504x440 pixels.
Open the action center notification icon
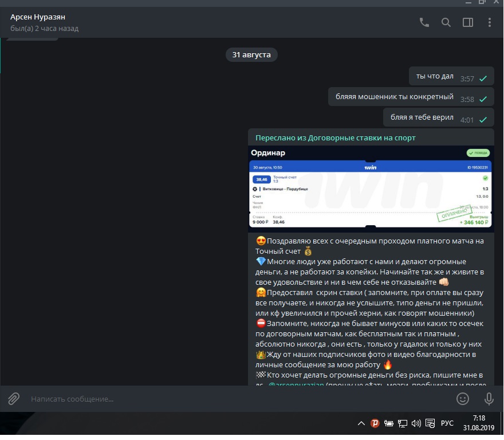[430, 423]
